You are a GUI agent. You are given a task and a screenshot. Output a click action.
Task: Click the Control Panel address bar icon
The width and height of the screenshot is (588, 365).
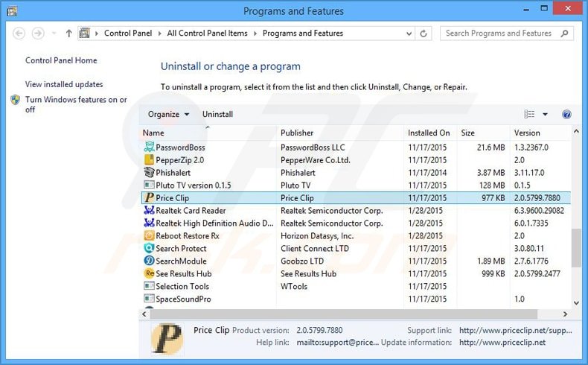pyautogui.click(x=85, y=34)
